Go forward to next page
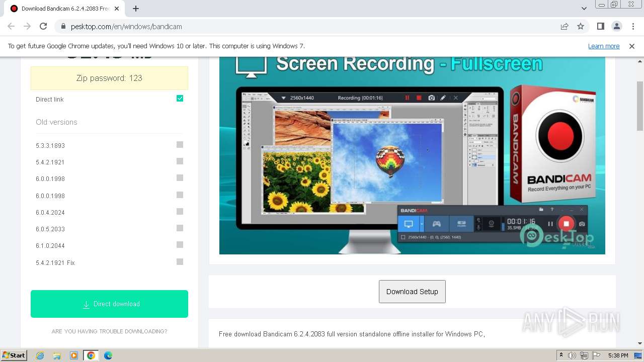Viewport: 644px width, 362px height. (x=27, y=26)
